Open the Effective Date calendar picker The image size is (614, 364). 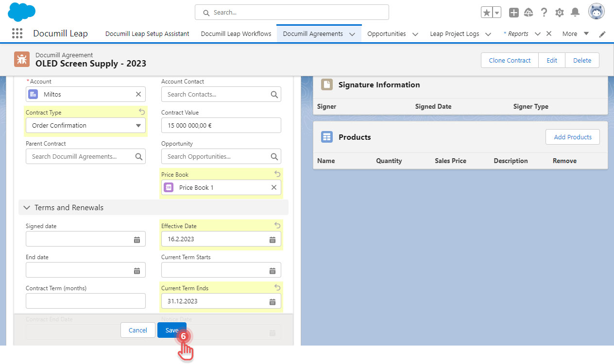(x=273, y=239)
